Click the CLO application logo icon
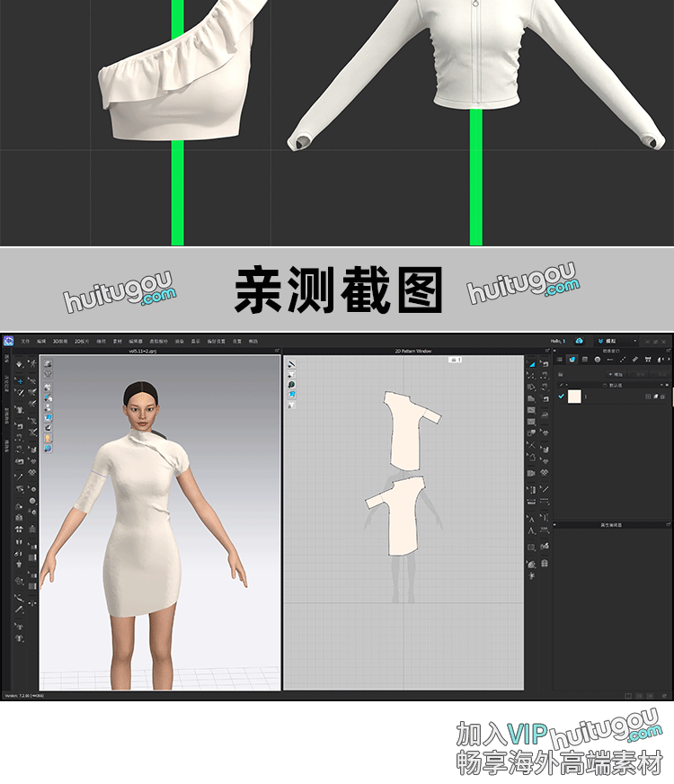The height and width of the screenshot is (784, 674). coord(8,341)
